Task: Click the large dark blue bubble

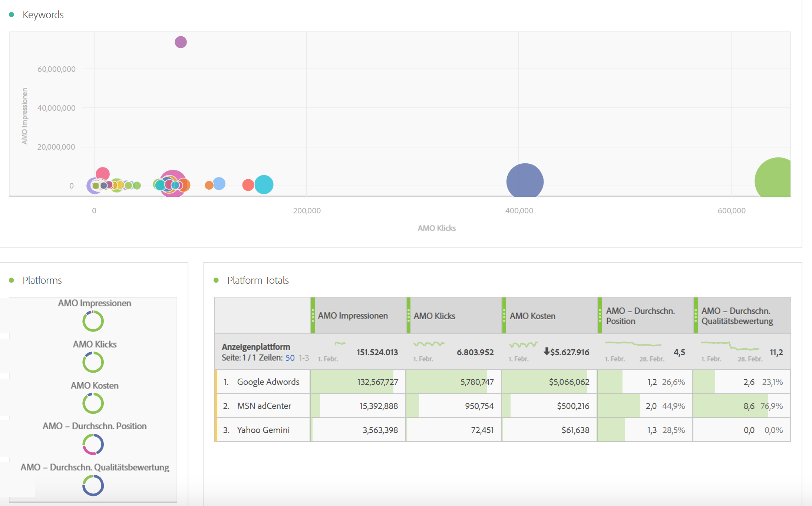Action: [525, 182]
